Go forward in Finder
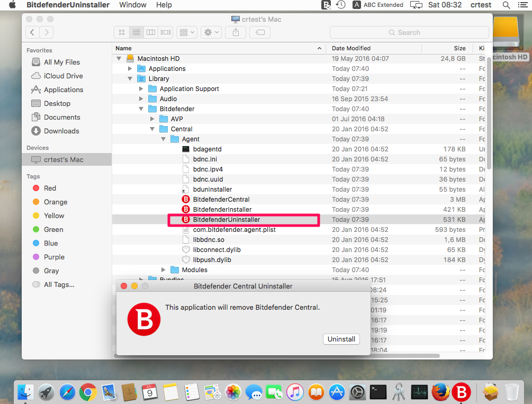This screenshot has width=532, height=404. [47, 32]
